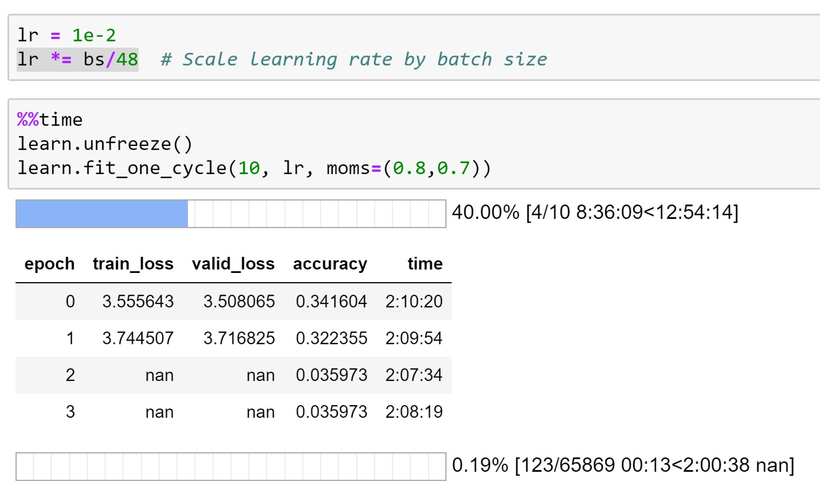Click the empty batch progress bar at bottom
This screenshot has height=504, width=820.
coord(230,466)
